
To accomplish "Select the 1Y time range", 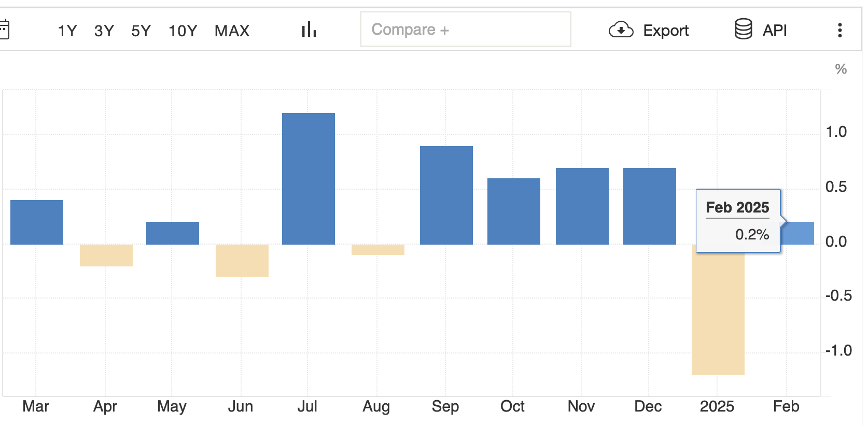I will (67, 31).
